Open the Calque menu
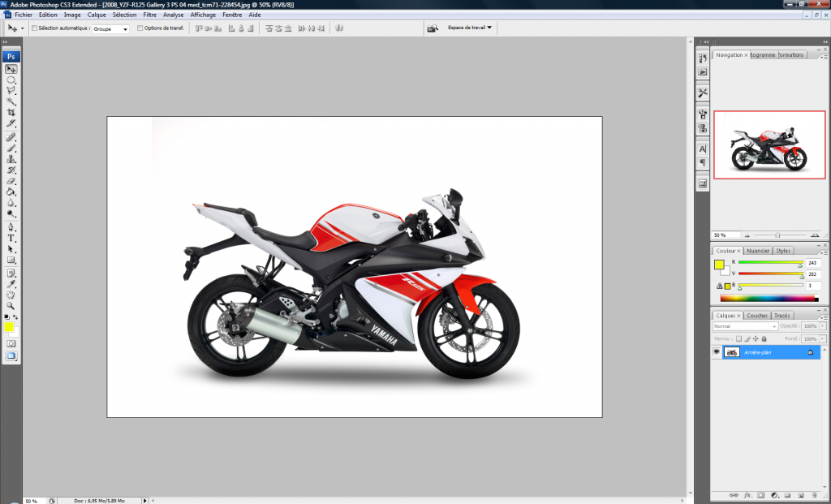Viewport: 831px width, 504px height. [x=97, y=15]
